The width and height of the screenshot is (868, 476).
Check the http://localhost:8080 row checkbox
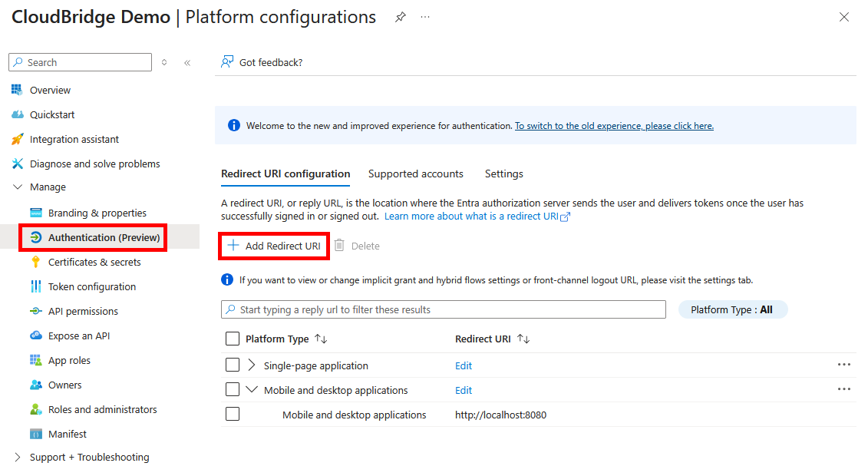pos(233,414)
